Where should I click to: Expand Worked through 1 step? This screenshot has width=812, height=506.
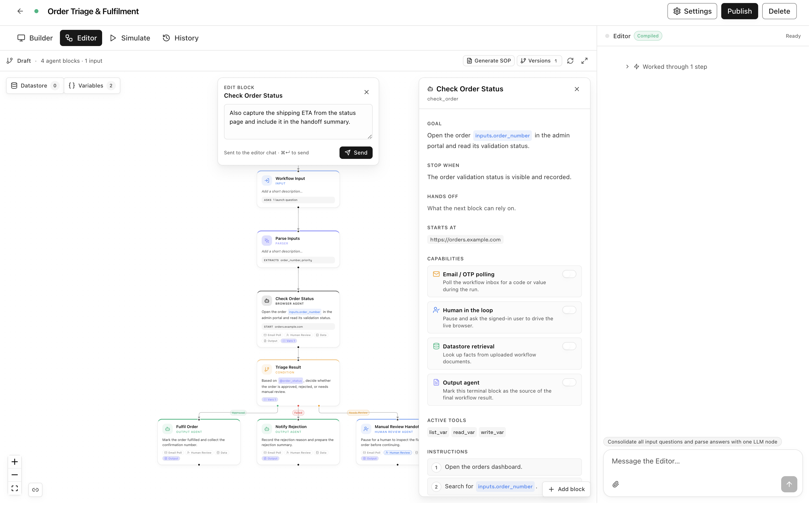[670, 67]
